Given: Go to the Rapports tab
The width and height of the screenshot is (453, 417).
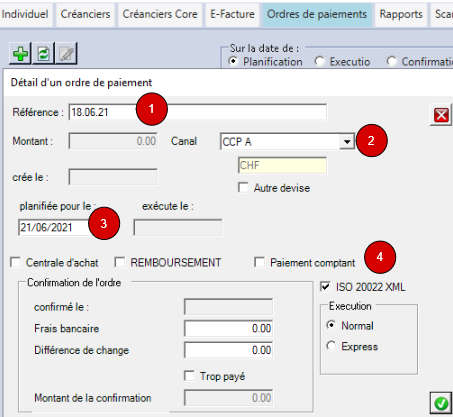Looking at the screenshot, I should [401, 14].
